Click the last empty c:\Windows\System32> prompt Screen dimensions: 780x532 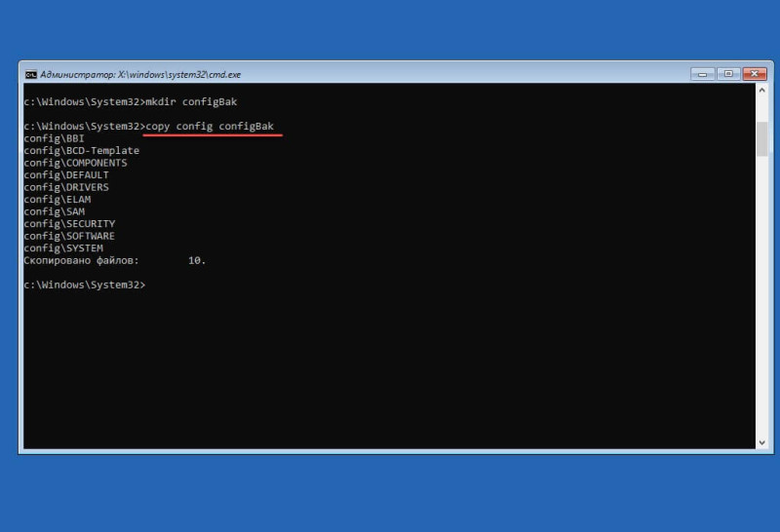pyautogui.click(x=85, y=285)
